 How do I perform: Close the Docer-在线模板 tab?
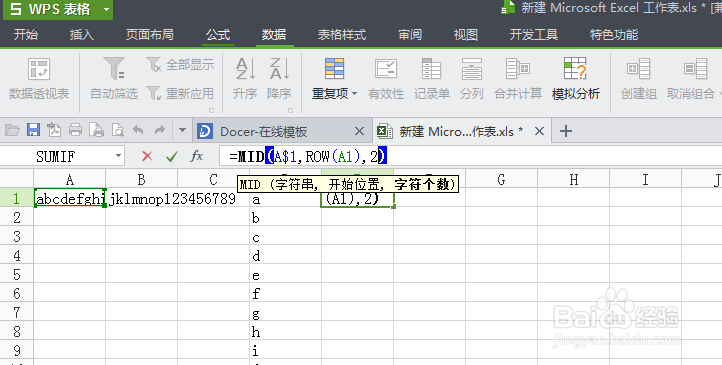click(359, 132)
